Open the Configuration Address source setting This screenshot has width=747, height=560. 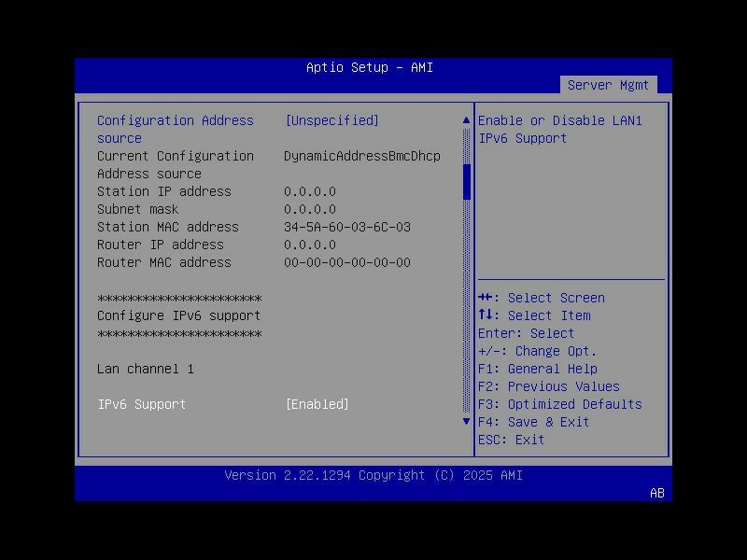tap(176, 120)
